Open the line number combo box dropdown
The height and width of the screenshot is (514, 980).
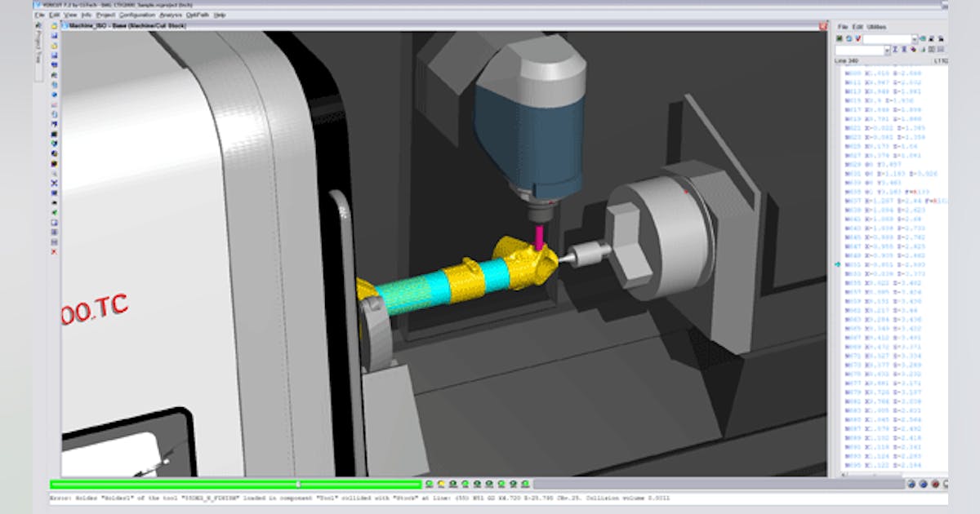point(888,50)
